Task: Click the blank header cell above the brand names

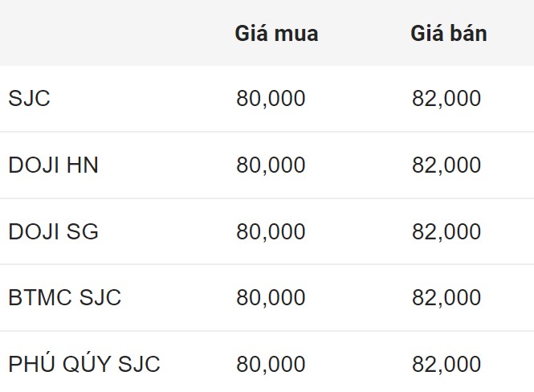Action: click(104, 34)
